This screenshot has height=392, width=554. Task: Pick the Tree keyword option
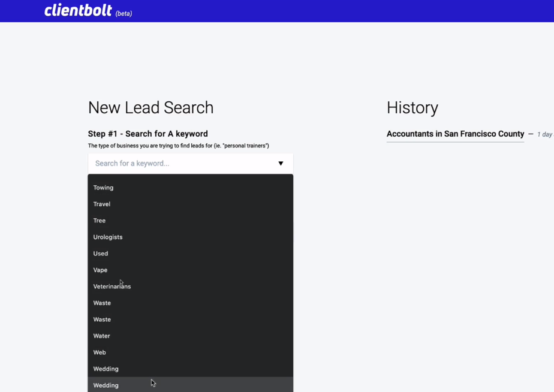tap(191, 221)
